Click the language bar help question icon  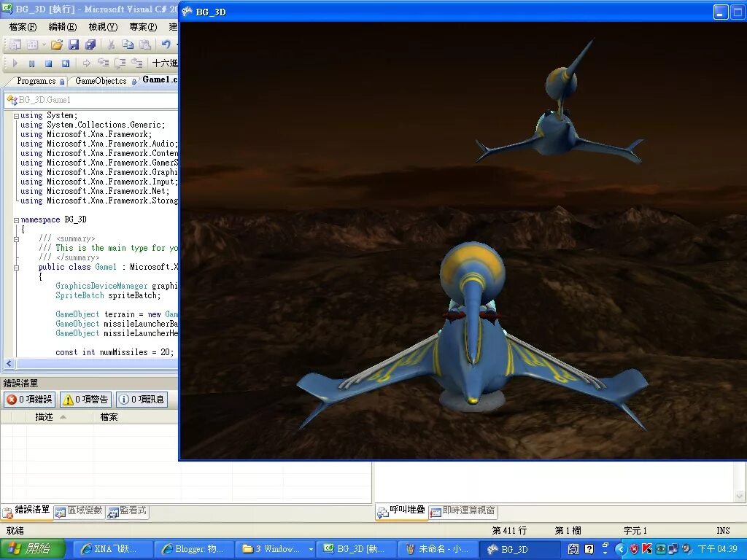589,550
